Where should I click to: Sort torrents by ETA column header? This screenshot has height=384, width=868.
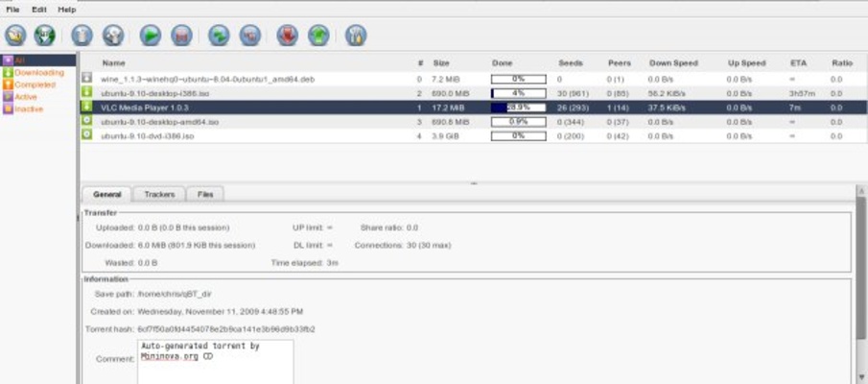coord(798,63)
